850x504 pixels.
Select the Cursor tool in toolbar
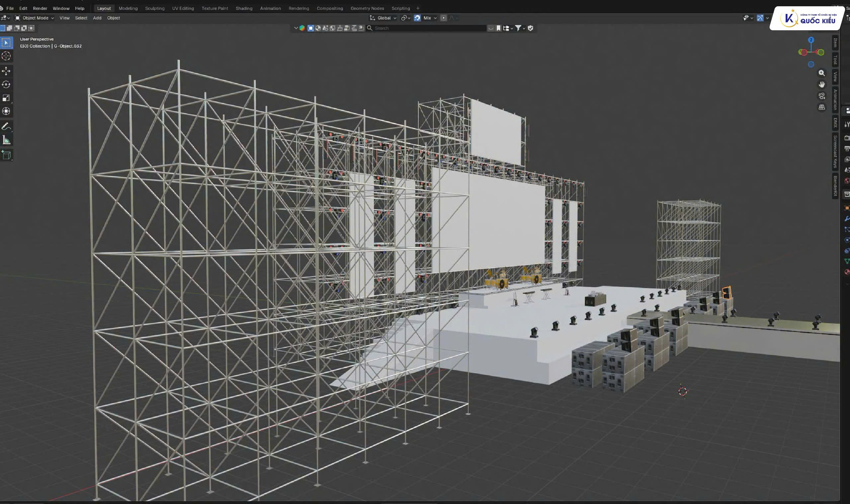click(6, 56)
